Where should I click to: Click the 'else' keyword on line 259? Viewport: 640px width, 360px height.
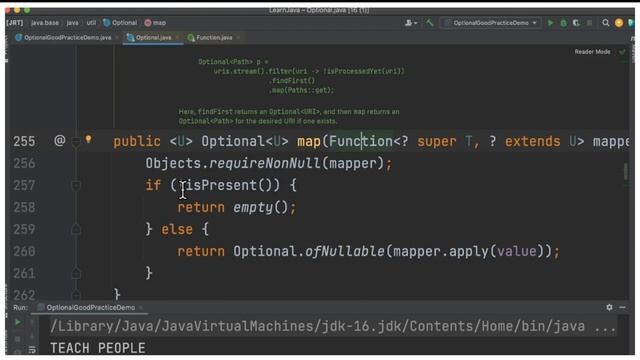177,229
